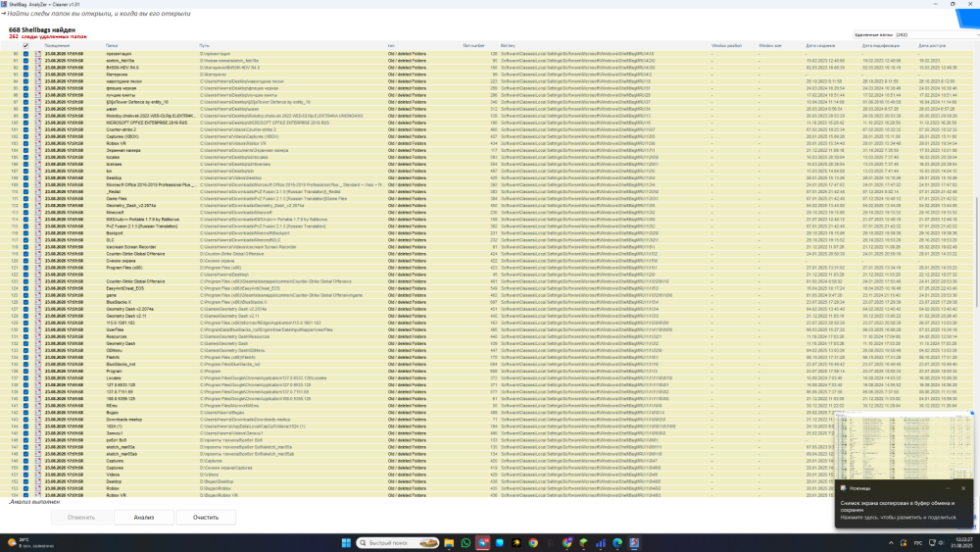The width and height of the screenshot is (980, 552).
Task: Open the weather widget on taskbar
Action: tap(30, 542)
